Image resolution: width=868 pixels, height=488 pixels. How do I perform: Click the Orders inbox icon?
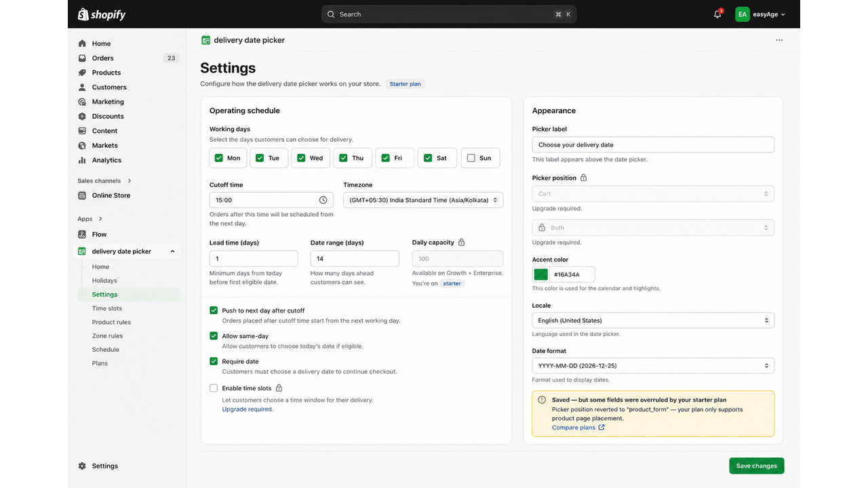[82, 58]
